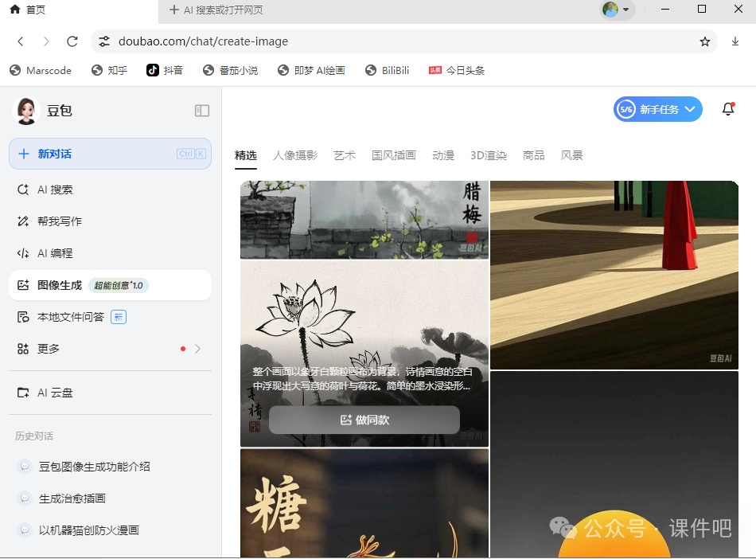The height and width of the screenshot is (559, 756).
Task: Switch to the 艺术 category tab
Action: tap(345, 155)
